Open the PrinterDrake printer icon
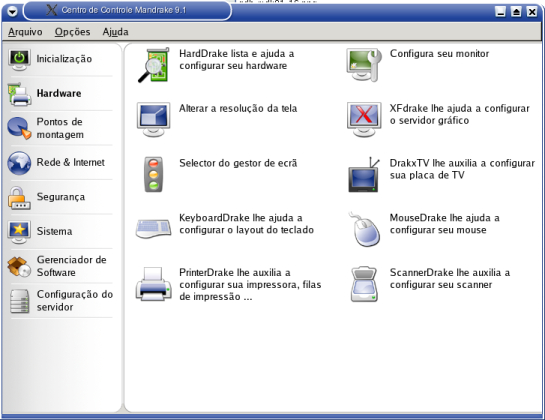 pyautogui.click(x=153, y=284)
